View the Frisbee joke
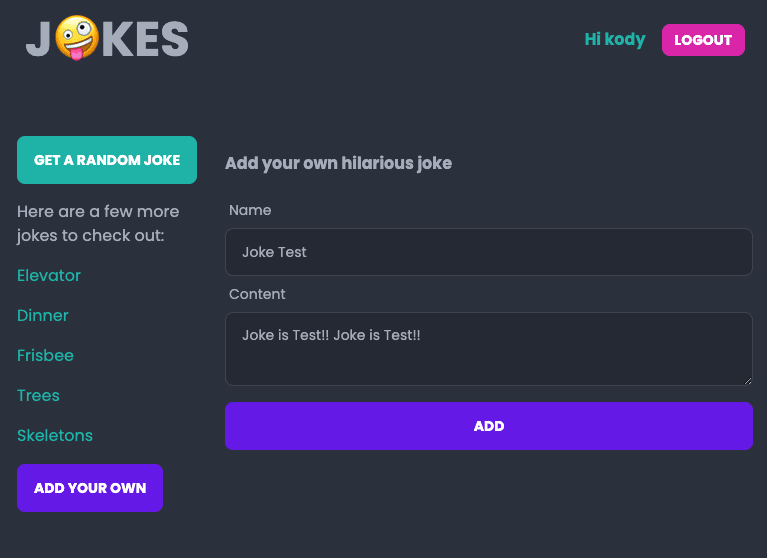 pyautogui.click(x=45, y=355)
